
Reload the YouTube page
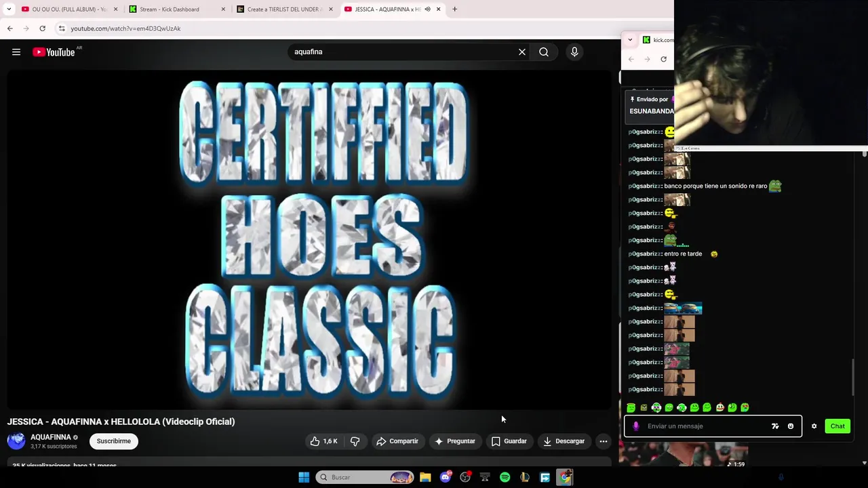pyautogui.click(x=42, y=28)
